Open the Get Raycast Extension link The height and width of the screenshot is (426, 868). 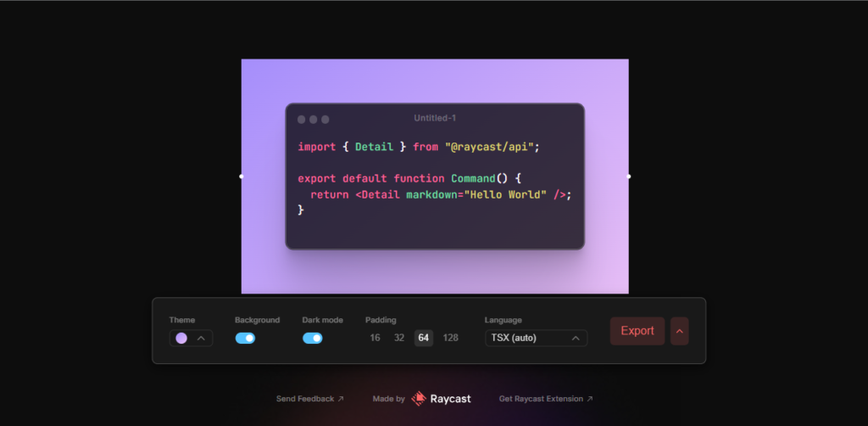click(546, 399)
